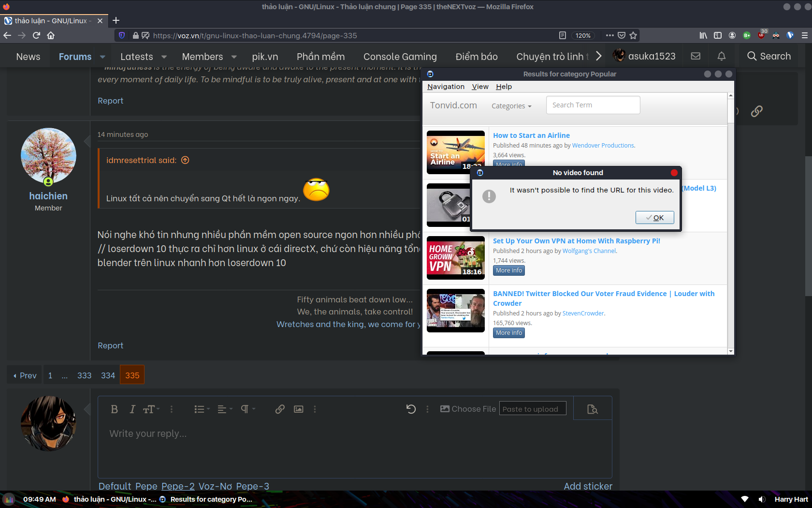The image size is (812, 508).
Task: Open the system volume icon in the taskbar
Action: 762,499
